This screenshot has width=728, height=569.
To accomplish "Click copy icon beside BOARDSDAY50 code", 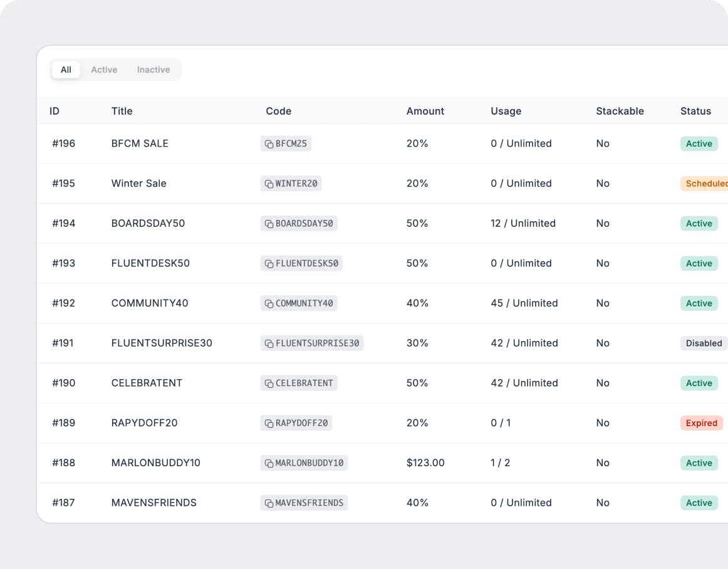I will coord(269,224).
